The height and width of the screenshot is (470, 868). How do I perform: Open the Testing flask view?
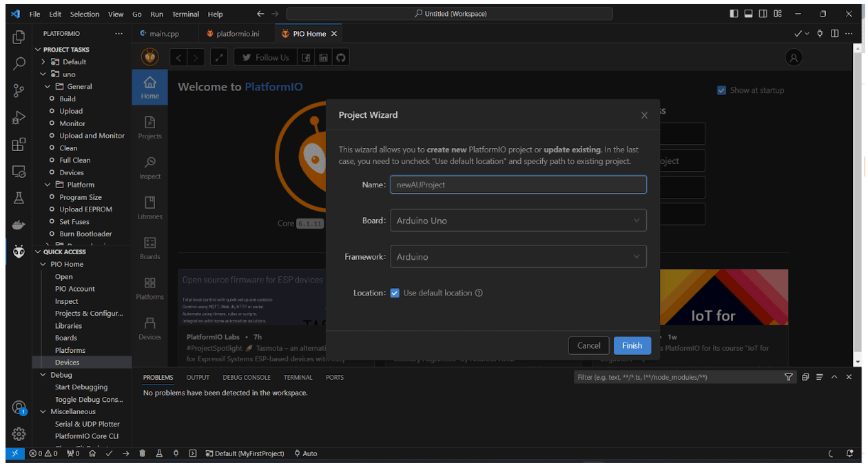coord(19,198)
